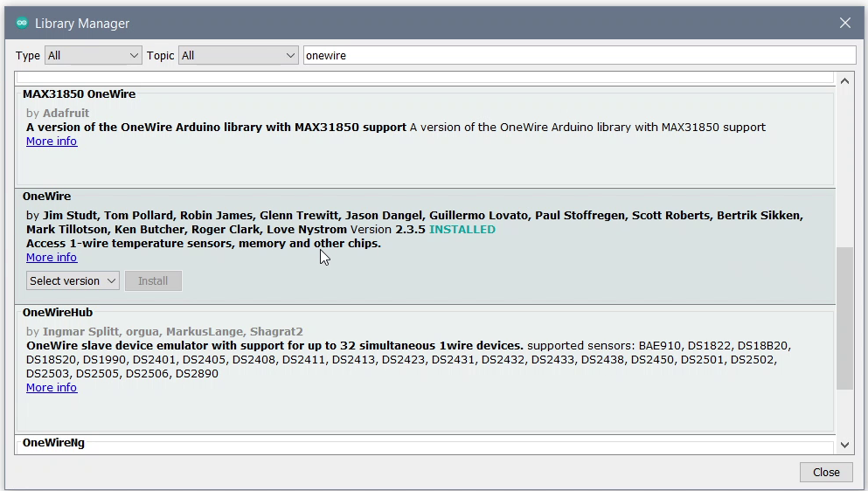Image resolution: width=868 pixels, height=491 pixels.
Task: Open the Type filter dropdown
Action: 93,55
